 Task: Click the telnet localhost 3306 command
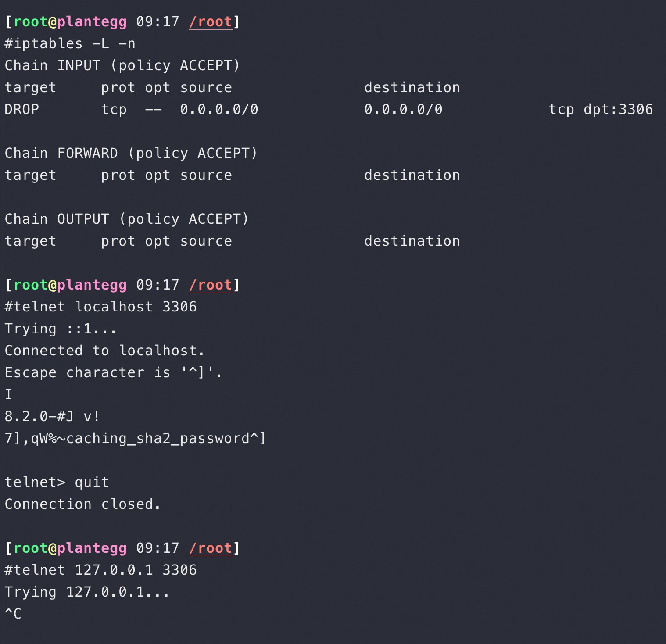101,307
